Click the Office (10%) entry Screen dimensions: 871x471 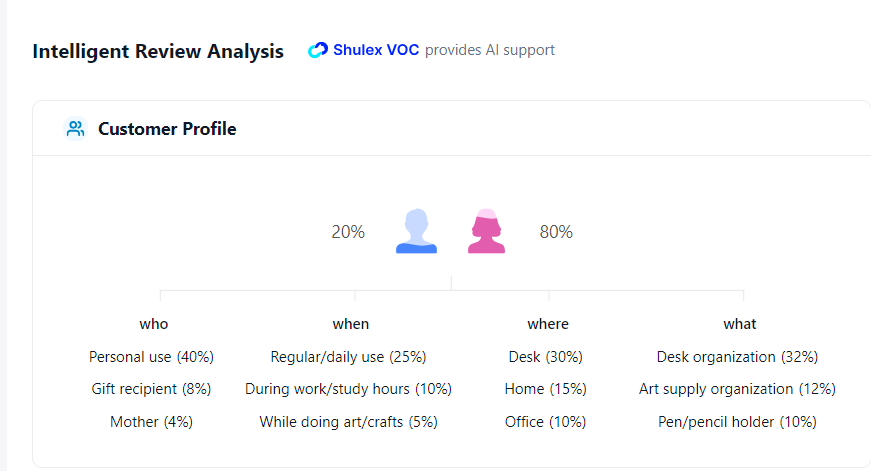[x=545, y=422]
